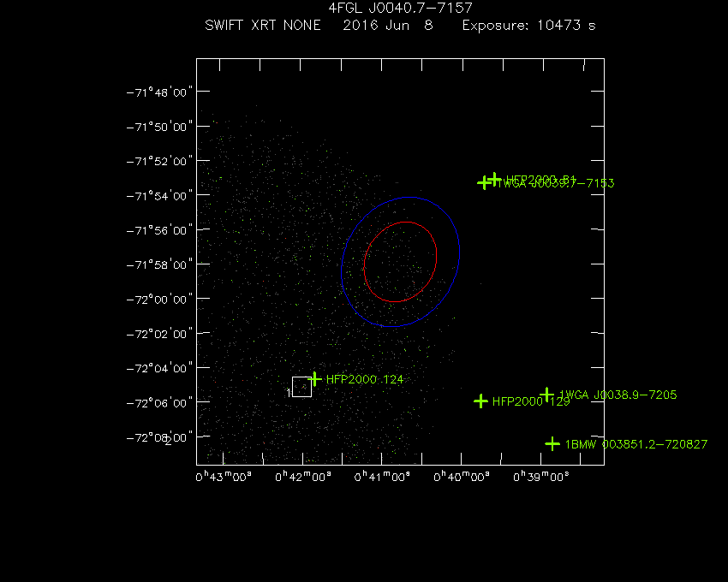The width and height of the screenshot is (728, 582).
Task: Click the declination label -71°50'00"
Action: [159, 127]
